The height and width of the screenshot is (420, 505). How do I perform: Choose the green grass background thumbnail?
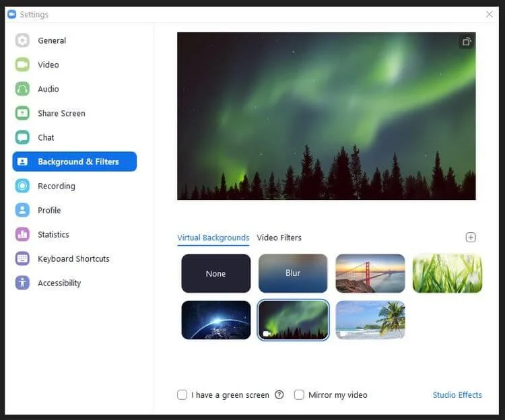(447, 273)
